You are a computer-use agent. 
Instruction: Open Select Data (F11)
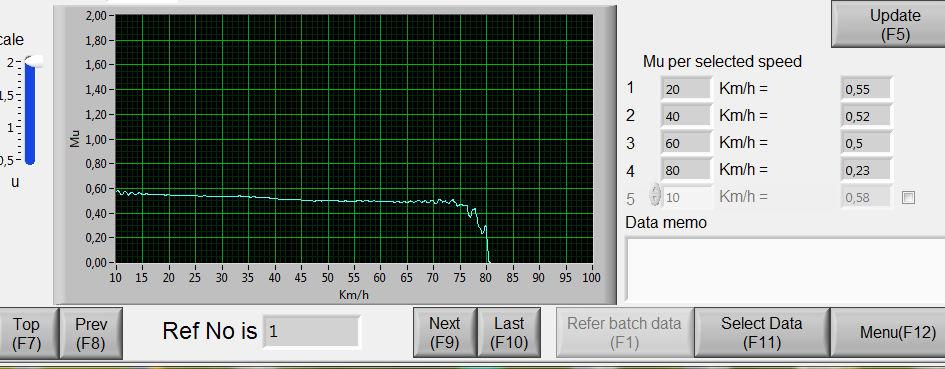tap(762, 333)
